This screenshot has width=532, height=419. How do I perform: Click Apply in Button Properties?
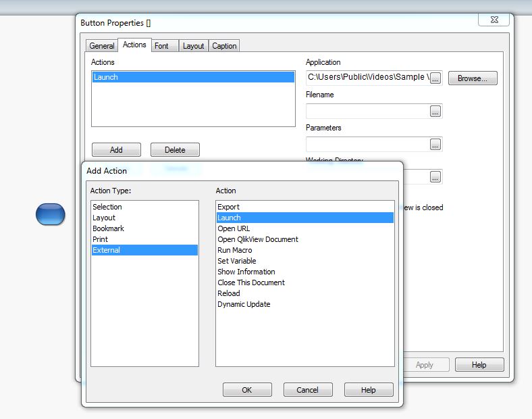pos(425,365)
